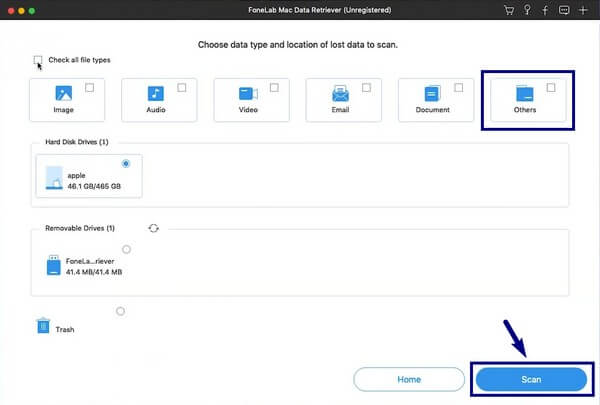Select the Image file type icon
This screenshot has height=405, width=600.
click(64, 93)
